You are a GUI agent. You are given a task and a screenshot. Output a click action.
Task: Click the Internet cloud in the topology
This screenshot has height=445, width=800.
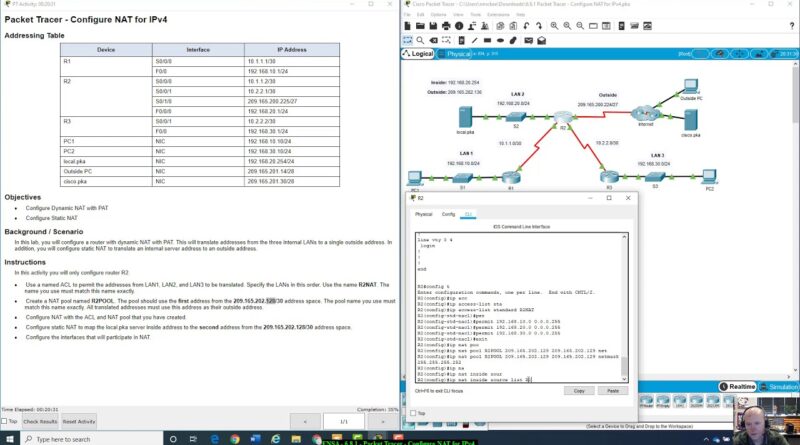[645, 113]
